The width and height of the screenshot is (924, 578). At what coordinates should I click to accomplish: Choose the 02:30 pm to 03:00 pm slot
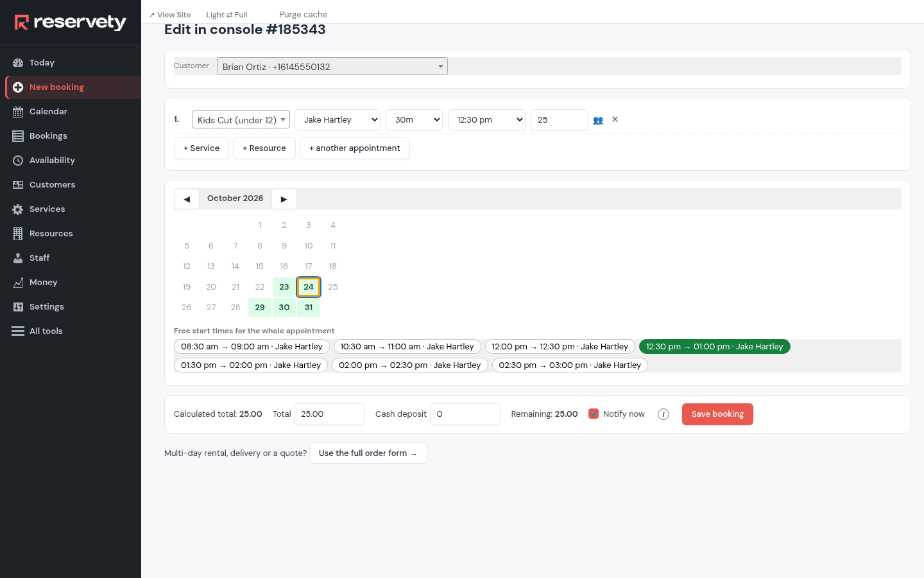click(570, 365)
